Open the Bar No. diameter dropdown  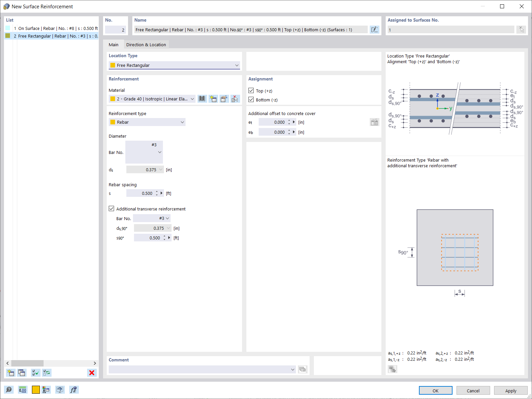(159, 152)
